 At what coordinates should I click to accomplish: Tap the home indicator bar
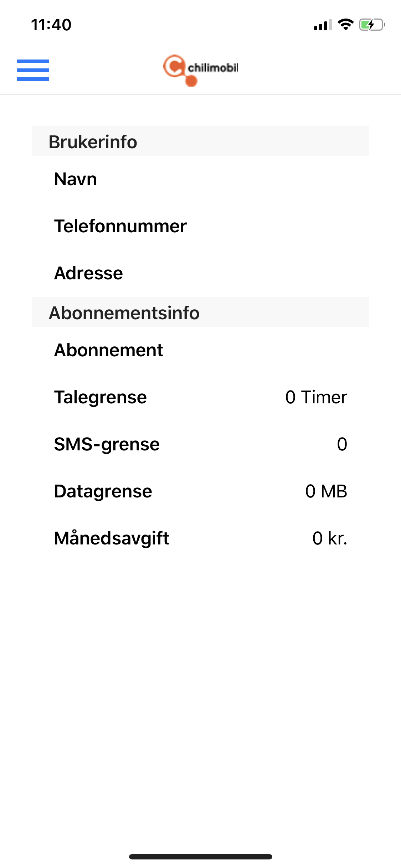click(x=201, y=857)
